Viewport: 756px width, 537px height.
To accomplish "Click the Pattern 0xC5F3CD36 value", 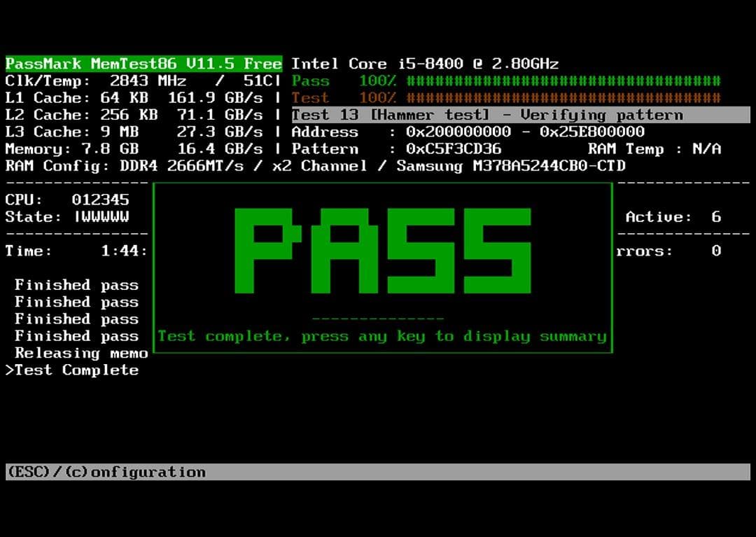I will pos(454,149).
